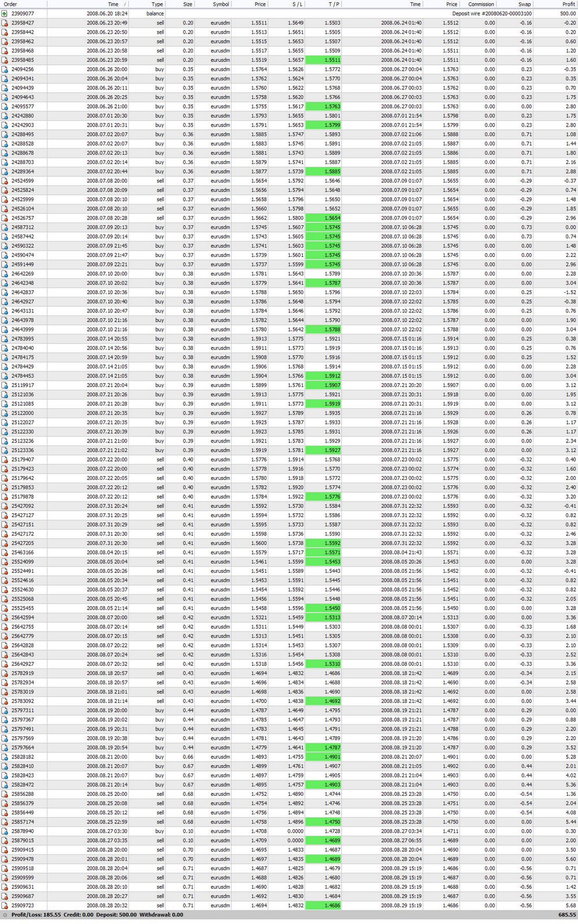Image resolution: width=578 pixels, height=924 pixels.
Task: Select order number 25121085
Action: (23, 404)
